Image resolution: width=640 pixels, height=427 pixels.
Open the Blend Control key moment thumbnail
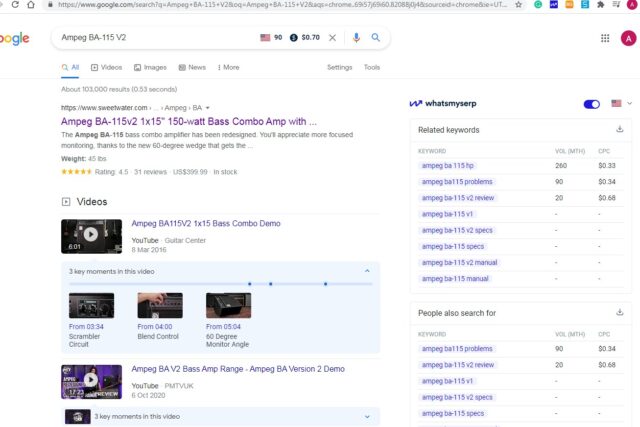[160, 305]
